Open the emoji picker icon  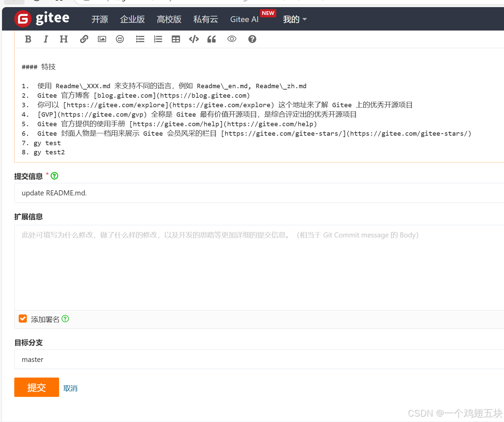click(120, 39)
